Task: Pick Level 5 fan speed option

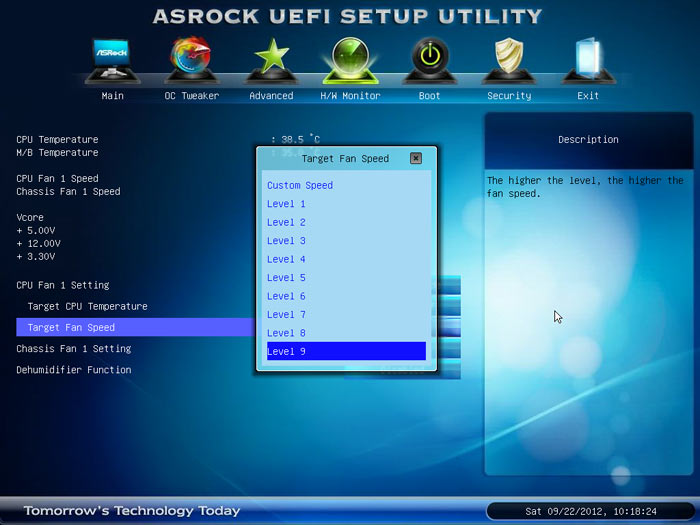Action: pyautogui.click(x=287, y=278)
